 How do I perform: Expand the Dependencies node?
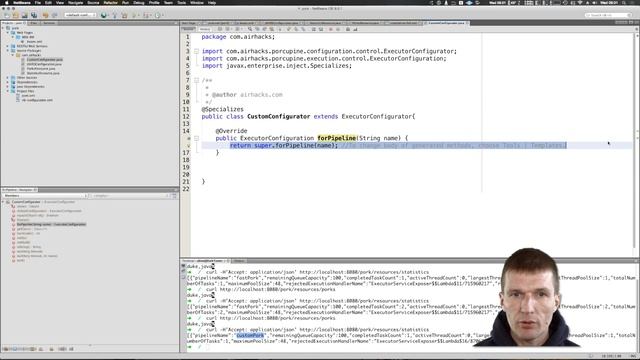(7, 82)
